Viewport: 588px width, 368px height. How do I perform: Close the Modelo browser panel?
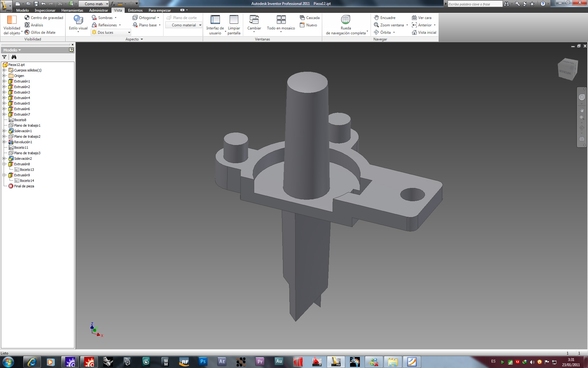pos(73,44)
